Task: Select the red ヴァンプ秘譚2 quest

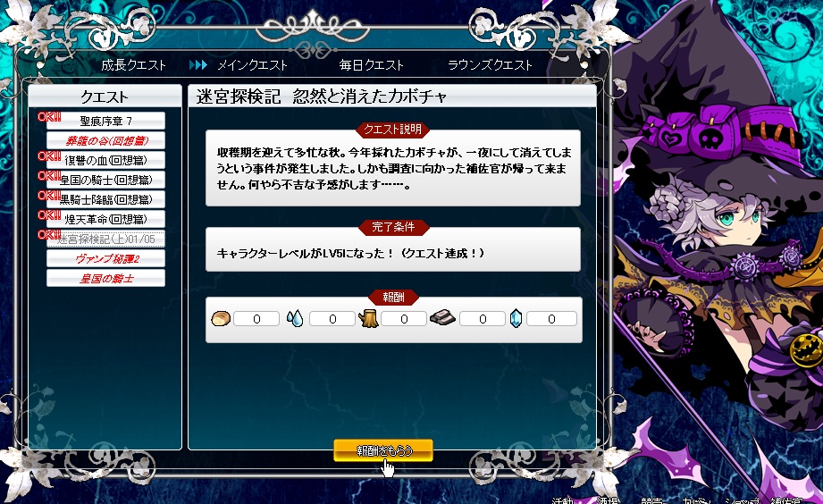Action: pyautogui.click(x=105, y=258)
